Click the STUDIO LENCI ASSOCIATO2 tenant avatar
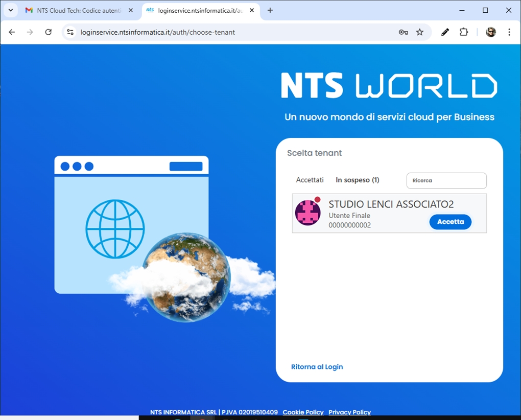 (x=308, y=213)
